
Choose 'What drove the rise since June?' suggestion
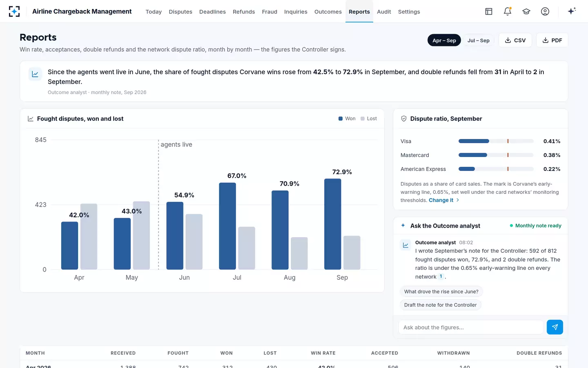click(x=441, y=292)
